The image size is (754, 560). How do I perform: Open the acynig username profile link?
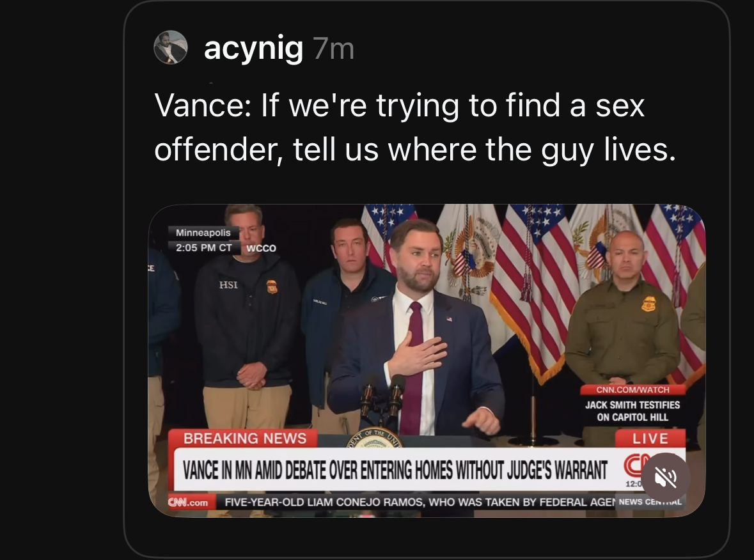coord(253,49)
